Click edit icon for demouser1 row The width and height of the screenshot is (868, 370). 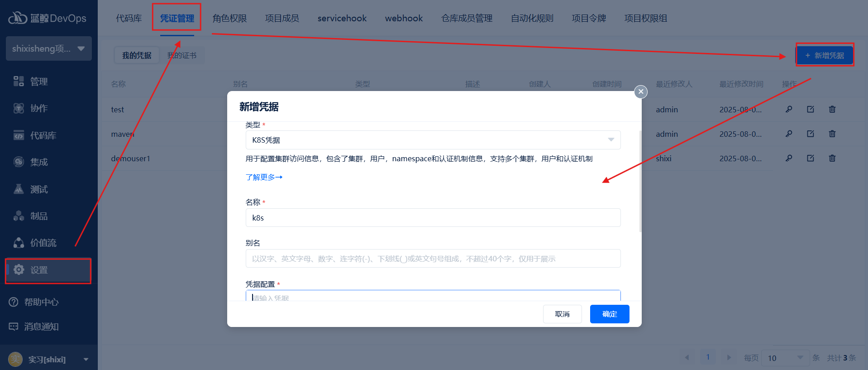click(x=810, y=158)
